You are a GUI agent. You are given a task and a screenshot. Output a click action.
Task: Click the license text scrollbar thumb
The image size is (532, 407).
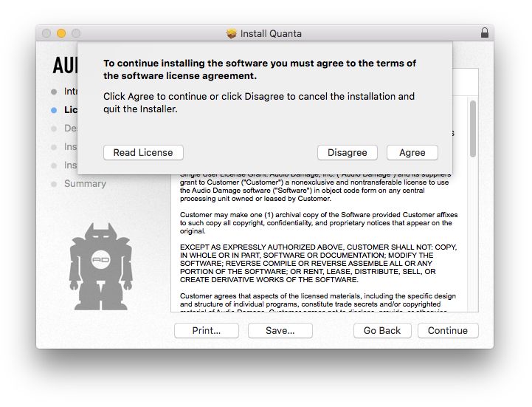pyautogui.click(x=473, y=129)
